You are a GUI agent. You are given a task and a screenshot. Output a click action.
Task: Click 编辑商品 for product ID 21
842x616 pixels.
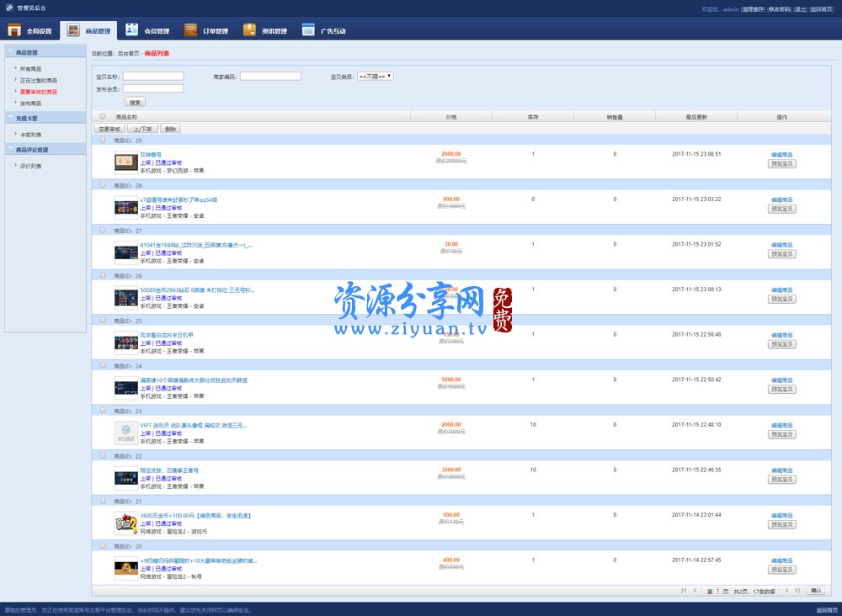[x=782, y=515]
